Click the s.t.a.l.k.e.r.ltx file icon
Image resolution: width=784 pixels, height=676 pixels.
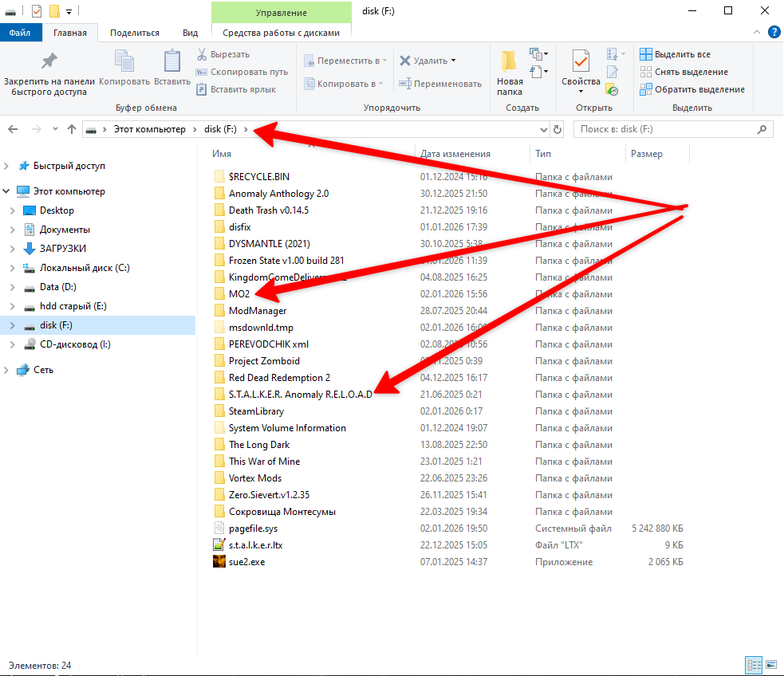point(219,545)
